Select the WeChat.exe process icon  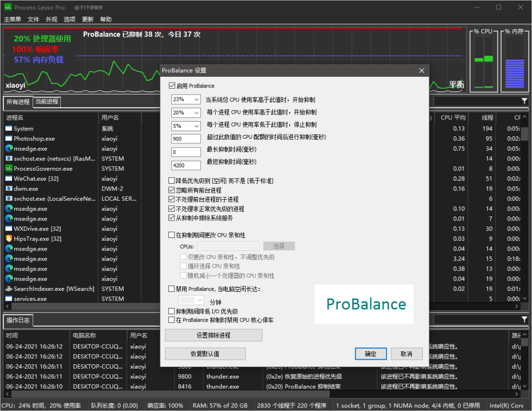pyautogui.click(x=9, y=179)
